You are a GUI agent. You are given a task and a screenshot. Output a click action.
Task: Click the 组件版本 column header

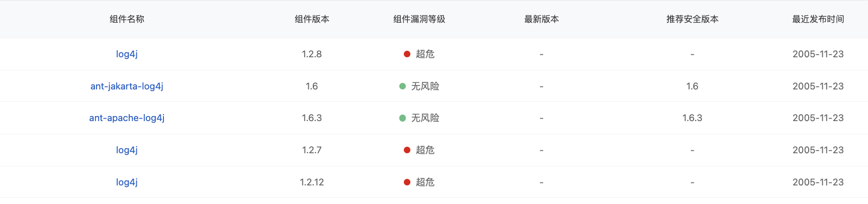(x=312, y=19)
